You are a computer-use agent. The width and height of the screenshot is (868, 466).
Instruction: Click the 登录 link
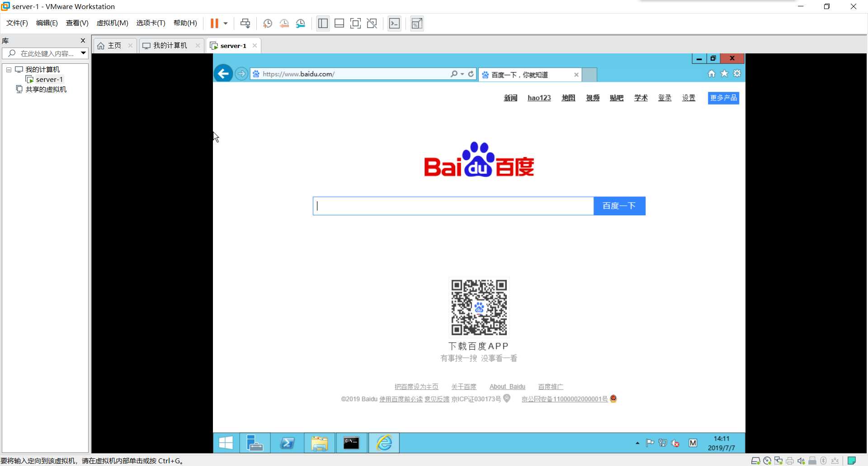[665, 98]
